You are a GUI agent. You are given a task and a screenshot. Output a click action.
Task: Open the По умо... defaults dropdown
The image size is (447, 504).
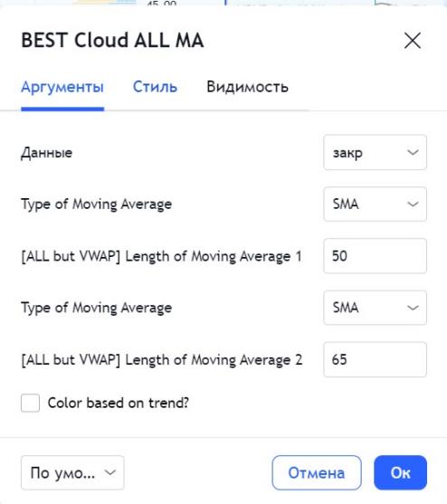pos(72,472)
